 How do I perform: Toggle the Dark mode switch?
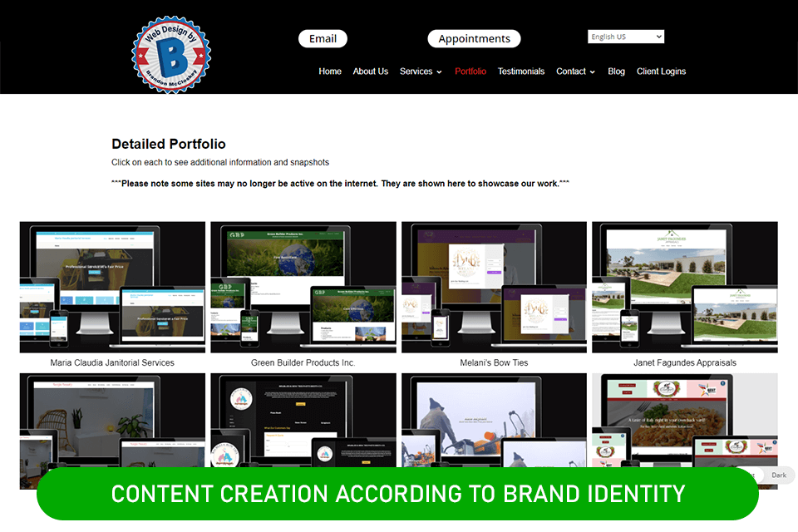tap(778, 475)
